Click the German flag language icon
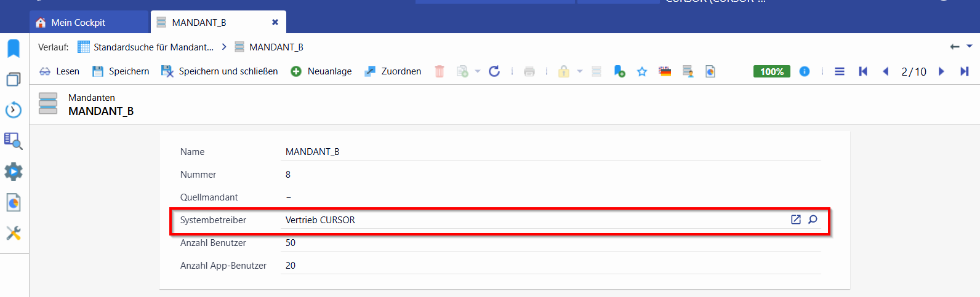The image size is (980, 297). [x=665, y=71]
